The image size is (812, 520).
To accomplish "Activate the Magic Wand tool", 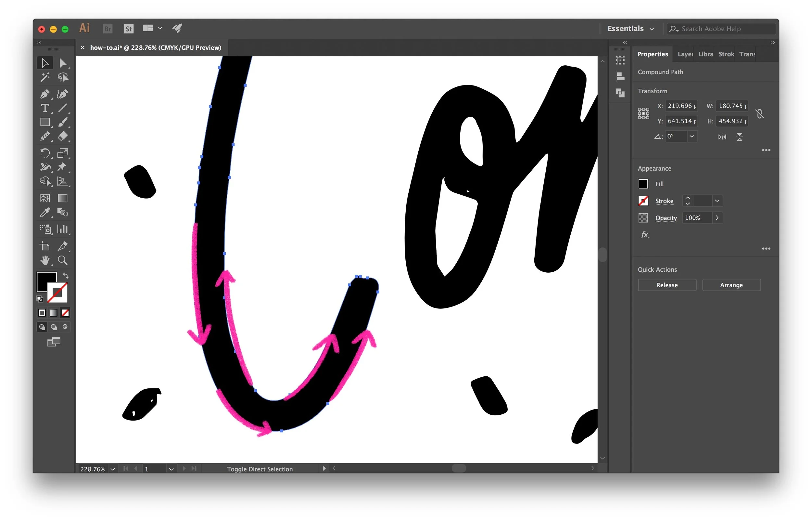I will tap(45, 77).
